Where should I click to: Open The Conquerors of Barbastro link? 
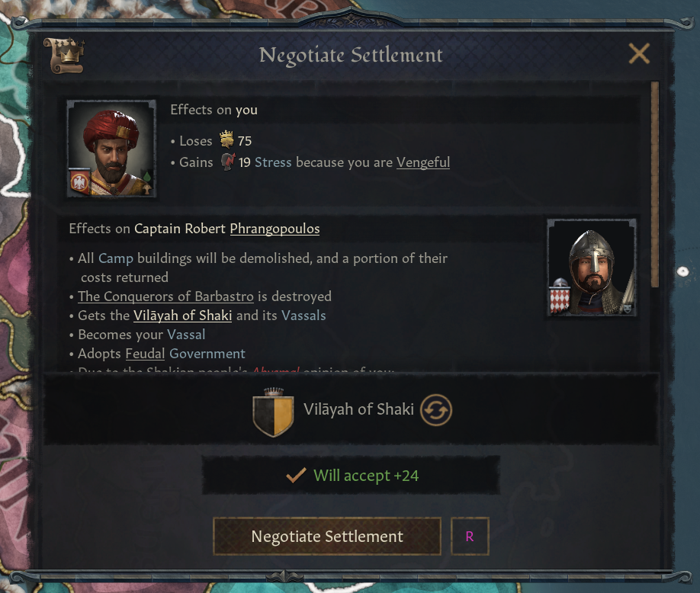point(166,296)
